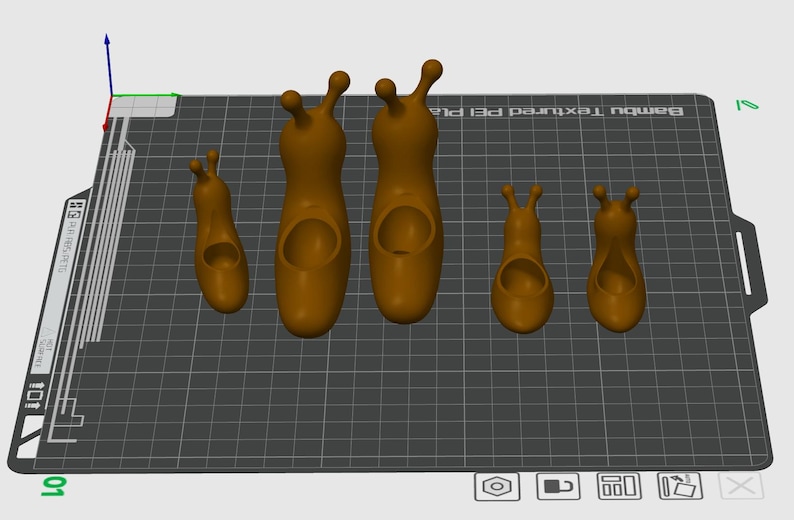Image resolution: width=794 pixels, height=520 pixels.
Task: Edit plate name with green pencil icon
Action: point(747,105)
